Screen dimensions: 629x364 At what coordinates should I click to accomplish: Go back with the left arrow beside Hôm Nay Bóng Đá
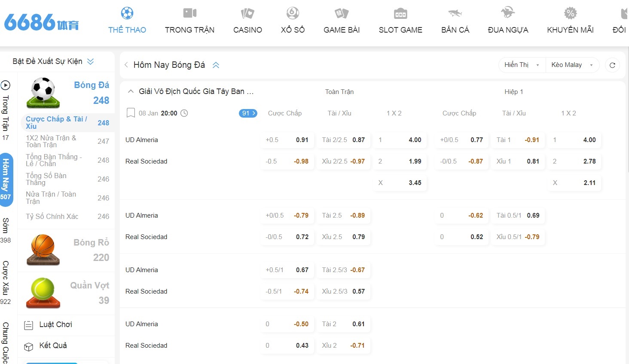pos(126,65)
